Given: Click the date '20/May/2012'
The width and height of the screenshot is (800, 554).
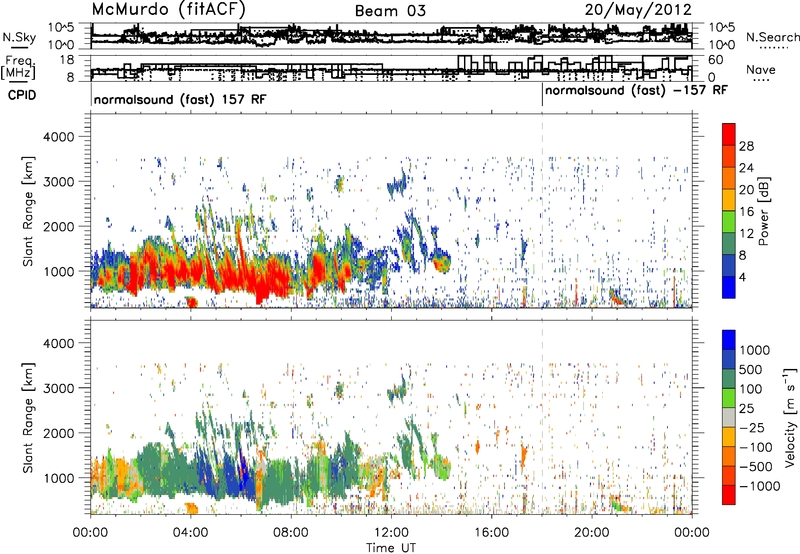Looking at the screenshot, I should point(638,10).
